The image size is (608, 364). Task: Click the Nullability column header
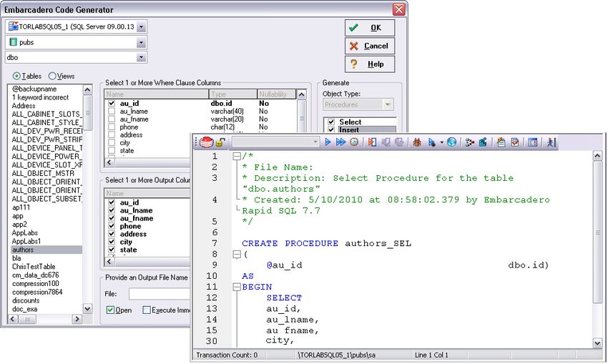click(277, 94)
